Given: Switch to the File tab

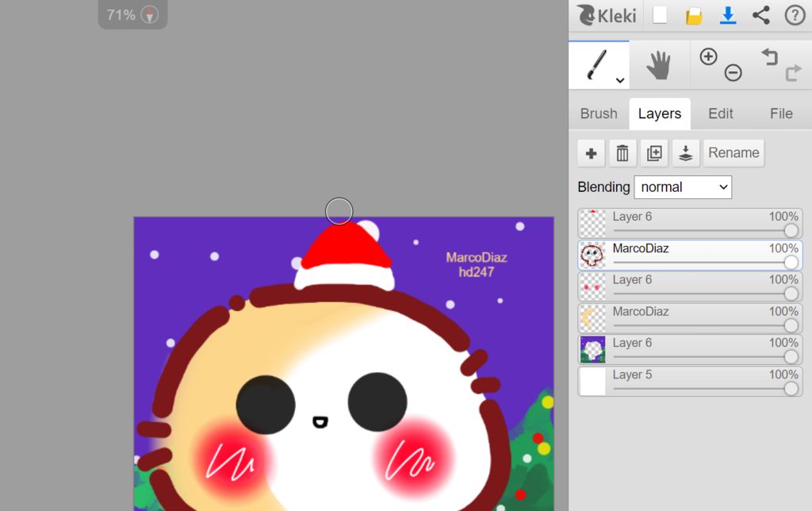Looking at the screenshot, I should tap(781, 113).
